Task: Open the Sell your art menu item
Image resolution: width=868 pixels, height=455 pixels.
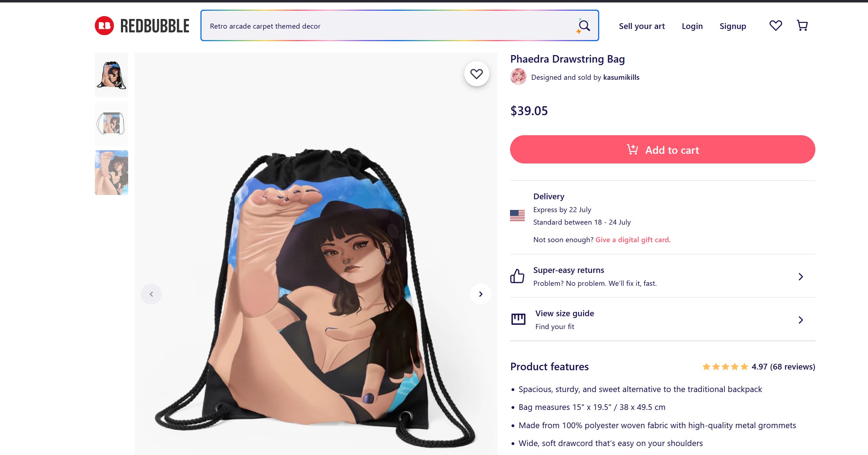Action: pos(642,26)
